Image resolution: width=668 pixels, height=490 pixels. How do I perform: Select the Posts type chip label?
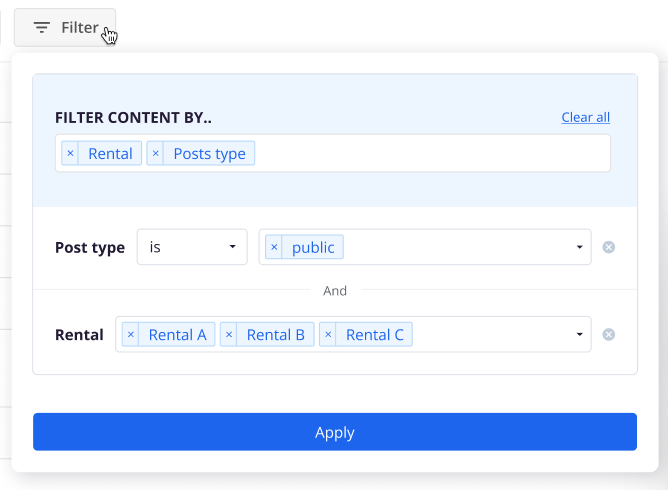(x=209, y=153)
